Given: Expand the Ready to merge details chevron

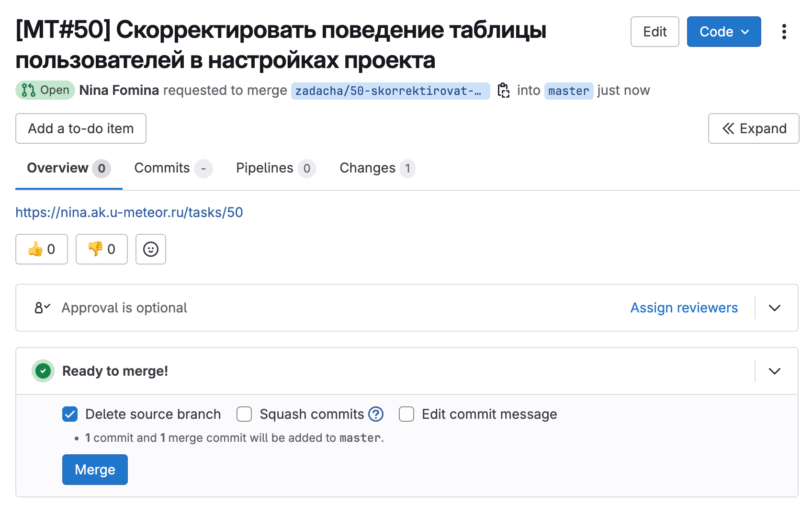Looking at the screenshot, I should coord(775,371).
